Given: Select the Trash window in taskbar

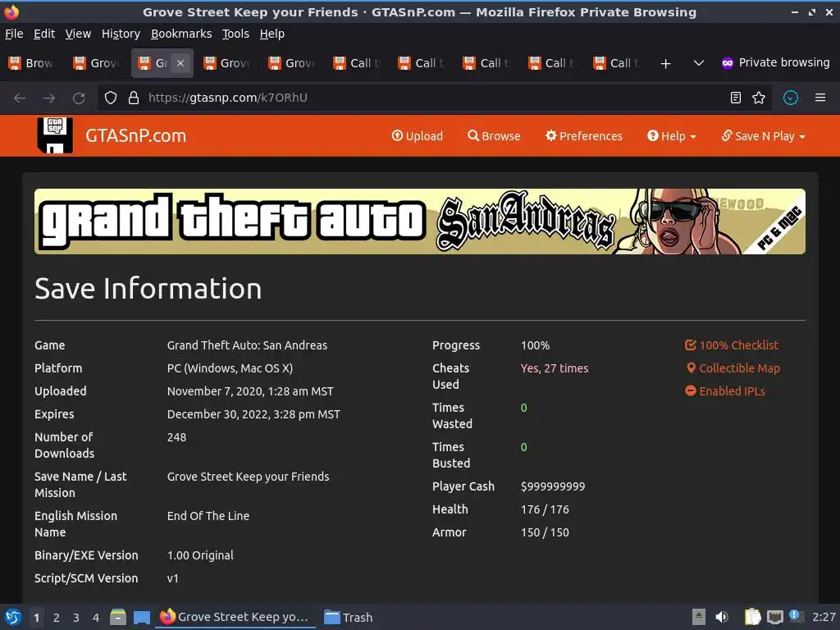Looking at the screenshot, I should click(x=348, y=617).
